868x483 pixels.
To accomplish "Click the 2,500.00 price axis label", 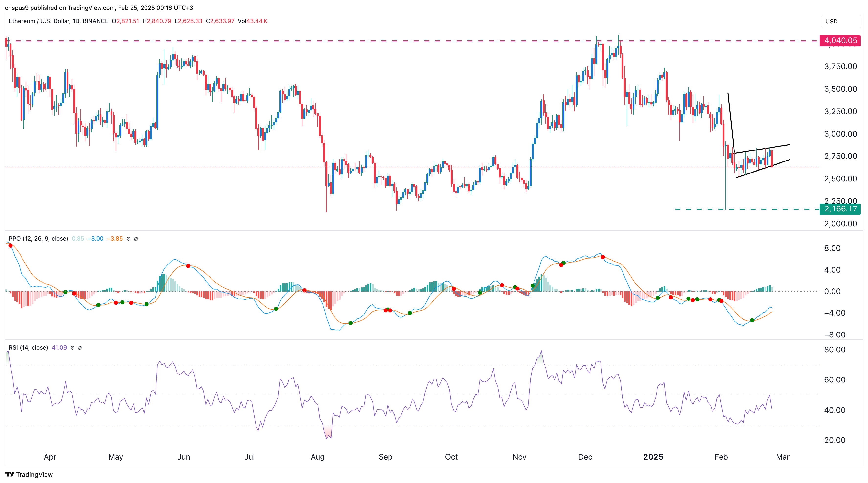I will pyautogui.click(x=840, y=178).
